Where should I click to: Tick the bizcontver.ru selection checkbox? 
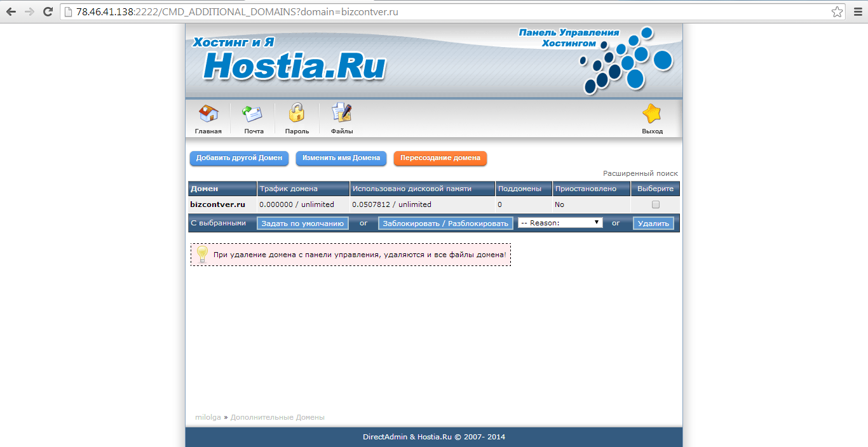point(656,204)
